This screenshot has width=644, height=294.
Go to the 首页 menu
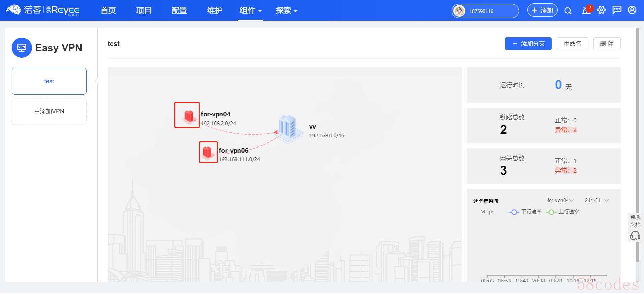point(108,11)
